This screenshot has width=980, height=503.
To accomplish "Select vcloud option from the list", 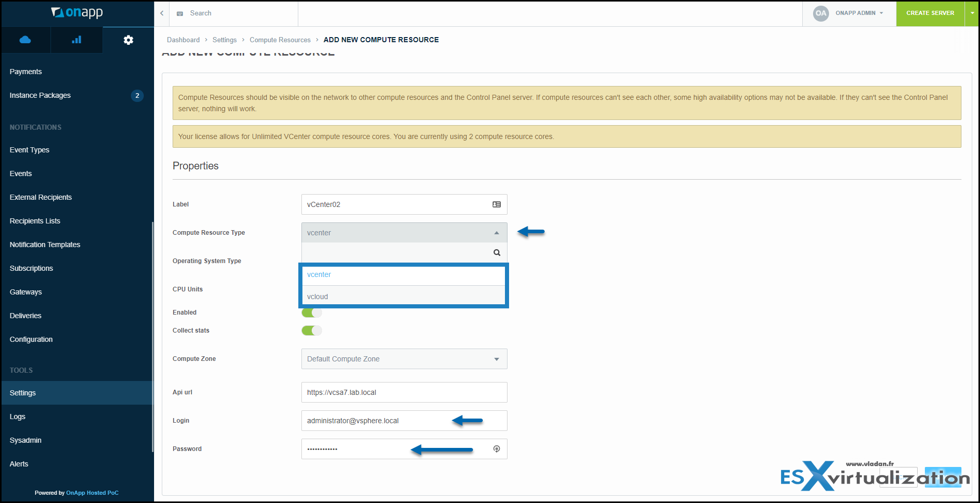I will coord(403,297).
